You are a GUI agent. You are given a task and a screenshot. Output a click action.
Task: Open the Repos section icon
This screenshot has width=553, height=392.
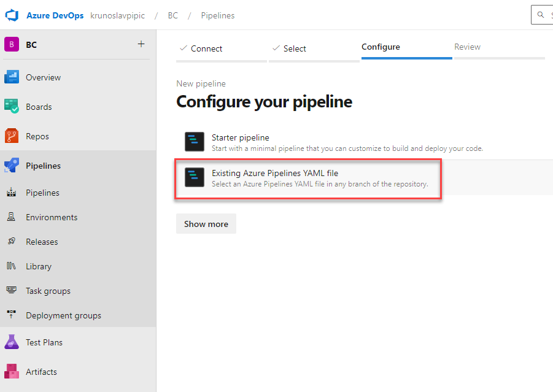[x=12, y=136]
